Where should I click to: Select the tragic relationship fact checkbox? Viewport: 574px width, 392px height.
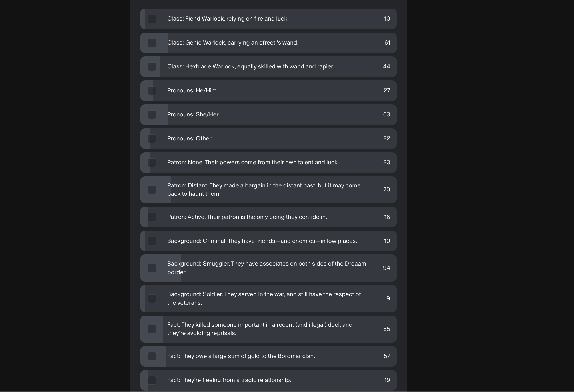point(152,380)
